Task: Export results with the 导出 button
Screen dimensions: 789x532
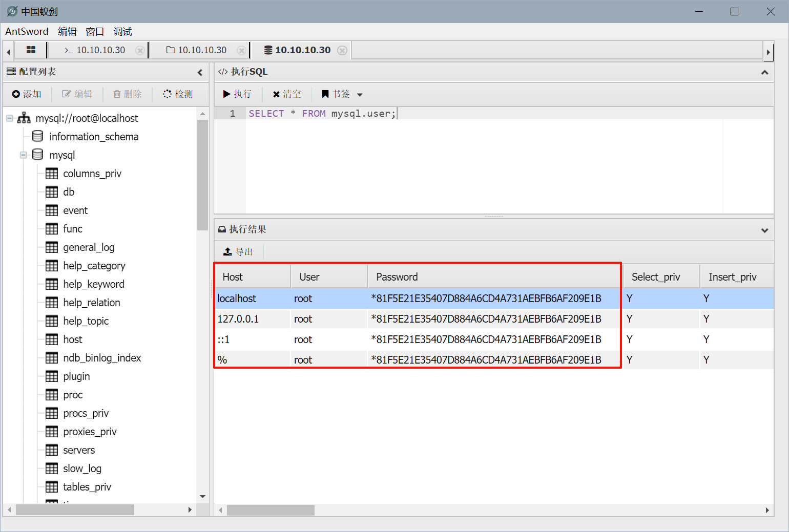Action: coord(238,252)
